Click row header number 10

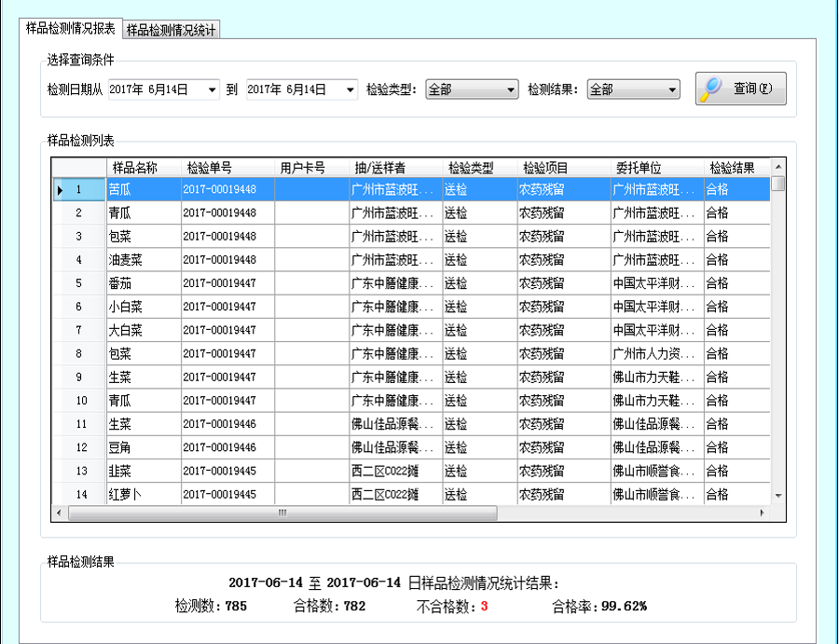(x=79, y=401)
